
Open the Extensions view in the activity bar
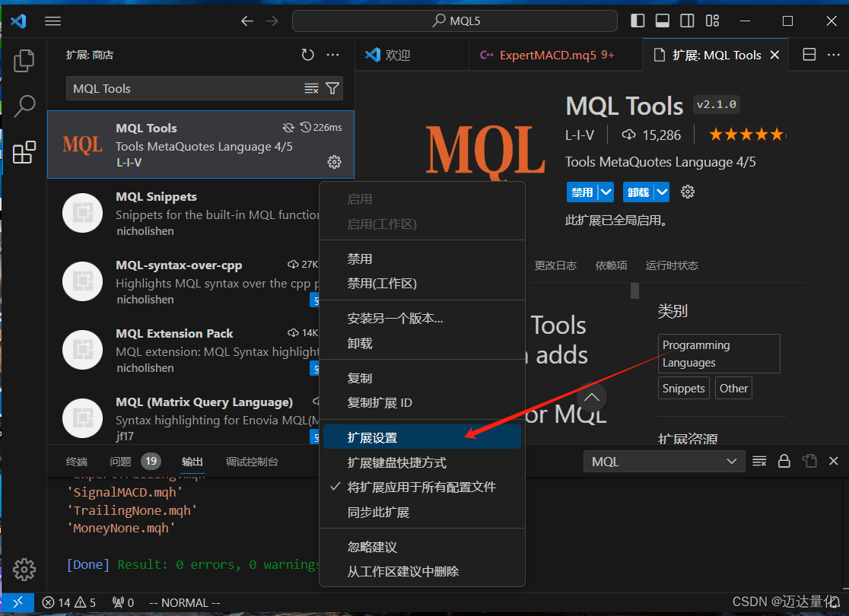(24, 152)
